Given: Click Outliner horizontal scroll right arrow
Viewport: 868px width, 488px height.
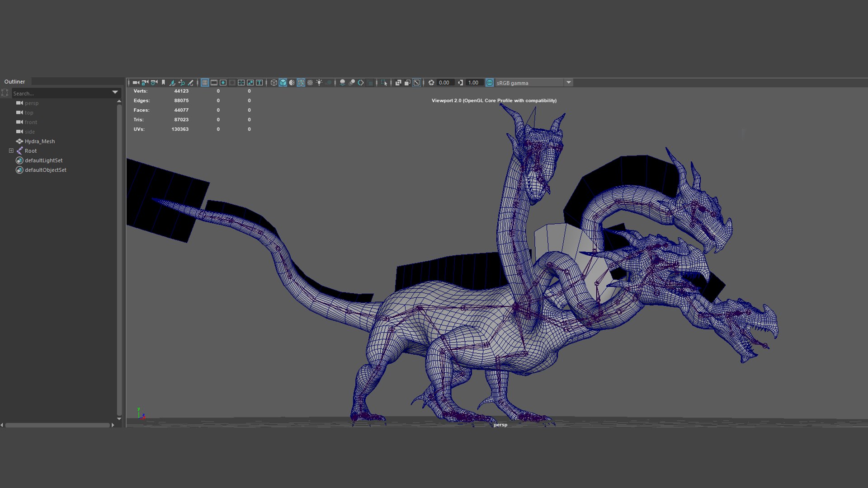Looking at the screenshot, I should (113, 425).
